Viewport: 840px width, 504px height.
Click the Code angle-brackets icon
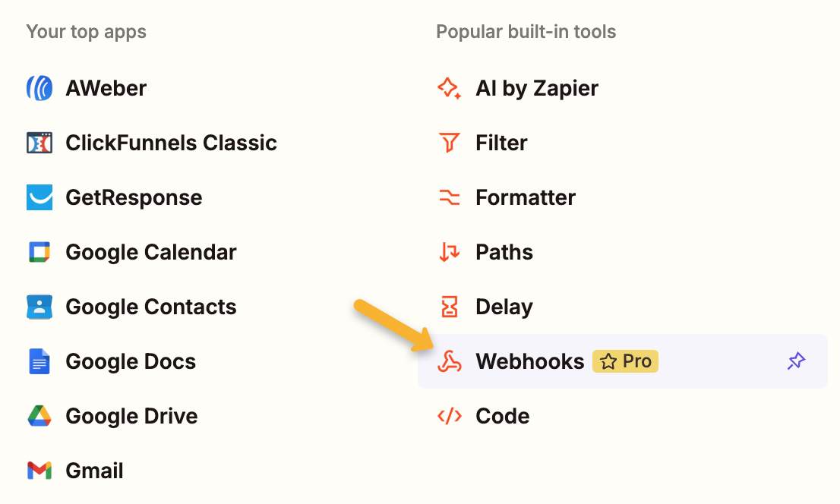click(450, 416)
